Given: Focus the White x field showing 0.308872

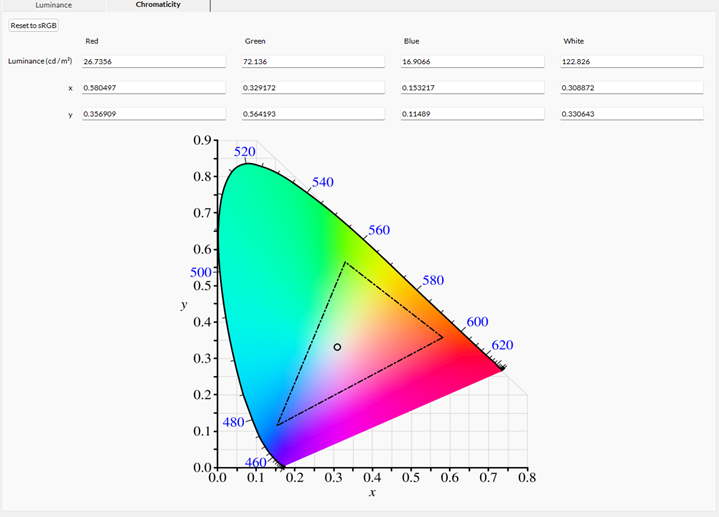Looking at the screenshot, I should click(632, 88).
